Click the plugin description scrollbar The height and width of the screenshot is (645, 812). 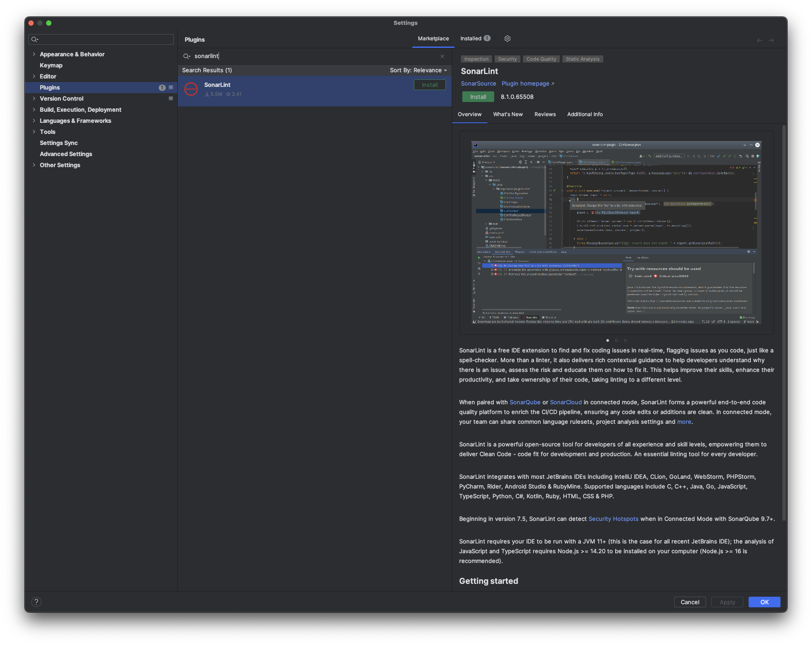784,323
